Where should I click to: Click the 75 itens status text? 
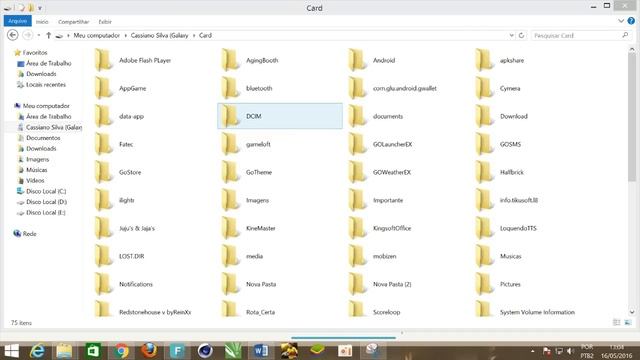point(21,322)
